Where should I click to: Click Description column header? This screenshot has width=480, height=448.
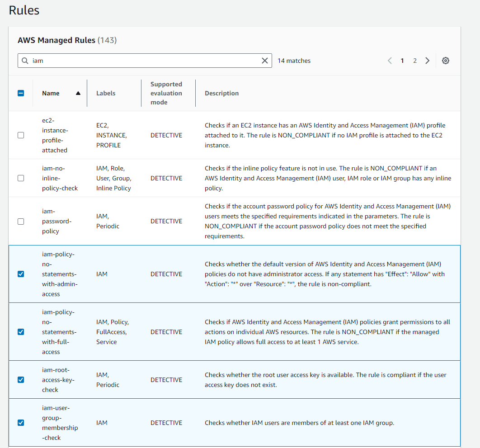(x=221, y=93)
